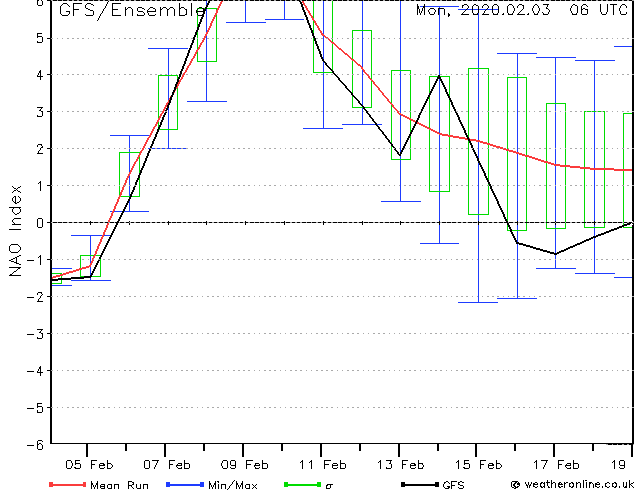Screen dimensions: 634x490
Task: Select the 09 Feb date label
Action: (245, 465)
